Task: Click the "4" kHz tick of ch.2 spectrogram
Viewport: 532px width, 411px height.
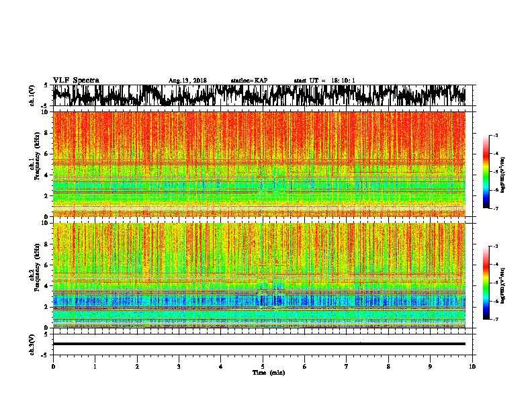Action: click(47, 286)
